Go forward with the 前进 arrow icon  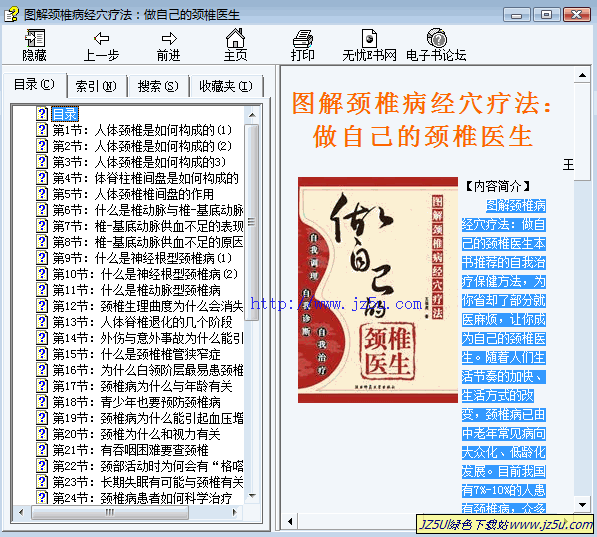169,38
